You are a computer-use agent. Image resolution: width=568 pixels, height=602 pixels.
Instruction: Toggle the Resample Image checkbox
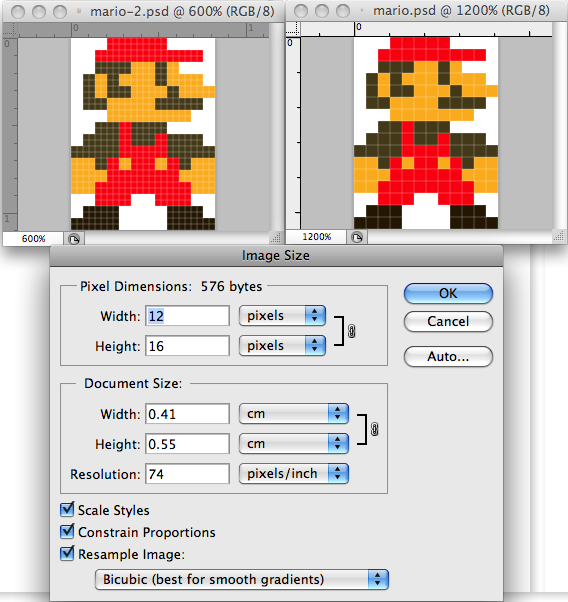pyautogui.click(x=67, y=554)
